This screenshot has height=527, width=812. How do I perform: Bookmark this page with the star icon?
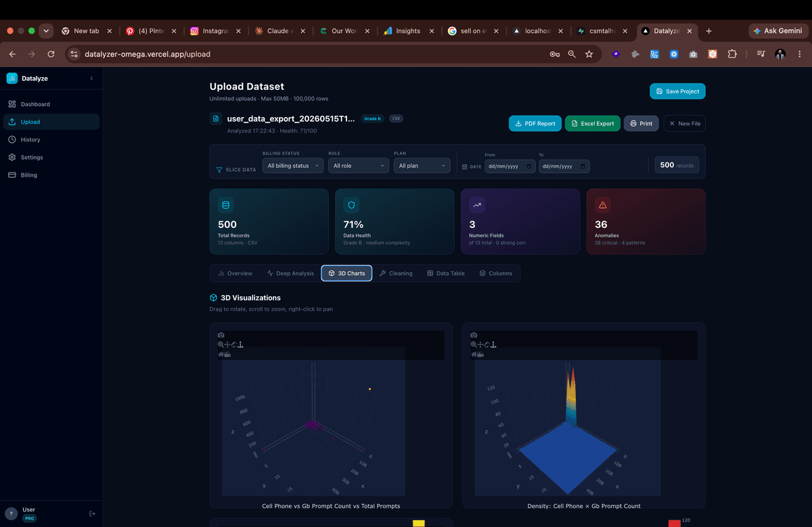click(x=589, y=54)
